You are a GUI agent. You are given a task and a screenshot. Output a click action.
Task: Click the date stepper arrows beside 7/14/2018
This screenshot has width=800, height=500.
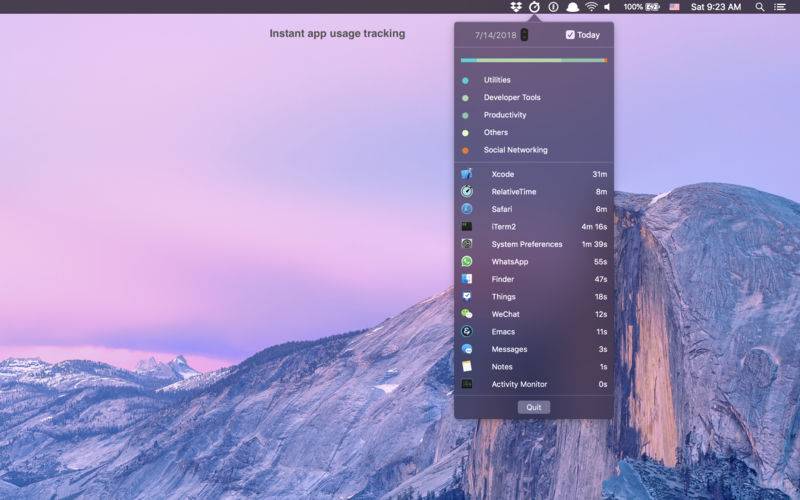524,35
